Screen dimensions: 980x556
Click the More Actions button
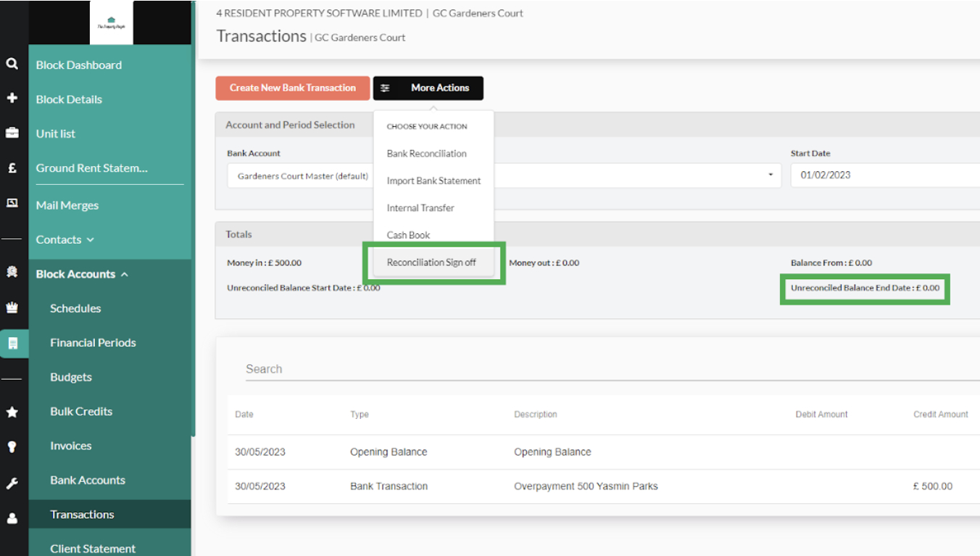tap(428, 88)
